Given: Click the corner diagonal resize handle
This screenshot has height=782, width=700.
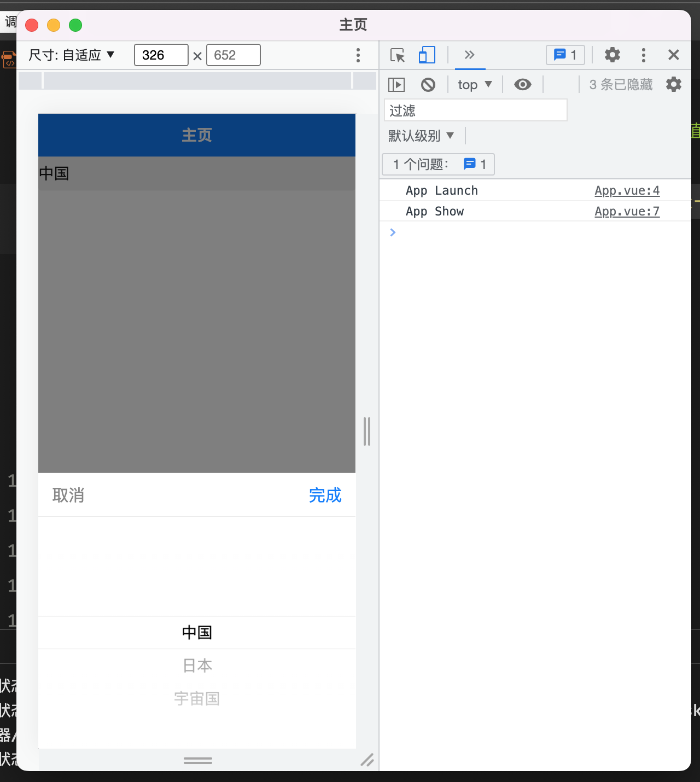Looking at the screenshot, I should click(x=367, y=760).
